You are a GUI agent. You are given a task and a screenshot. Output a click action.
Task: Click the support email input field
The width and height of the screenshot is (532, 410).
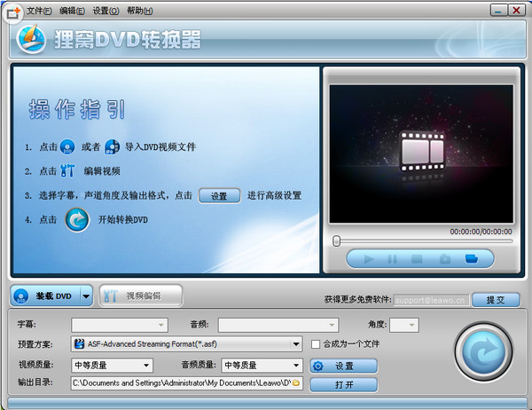pos(429,300)
